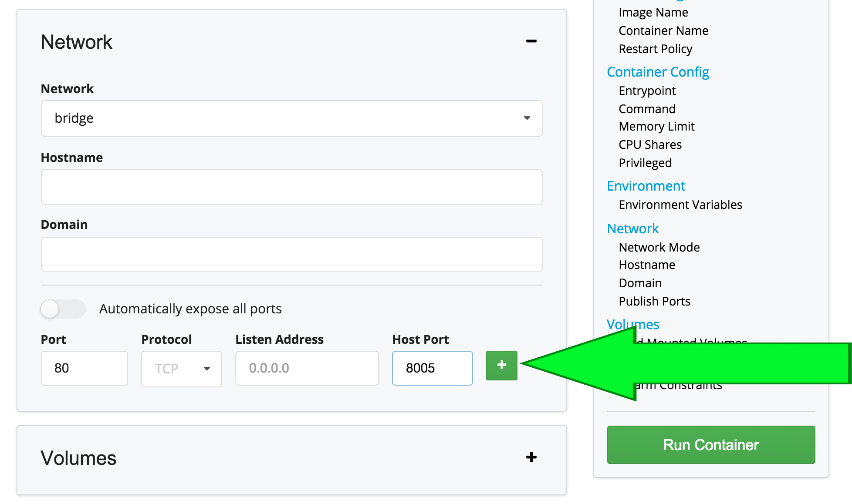
Task: Open the TCP protocol dropdown
Action: point(182,369)
